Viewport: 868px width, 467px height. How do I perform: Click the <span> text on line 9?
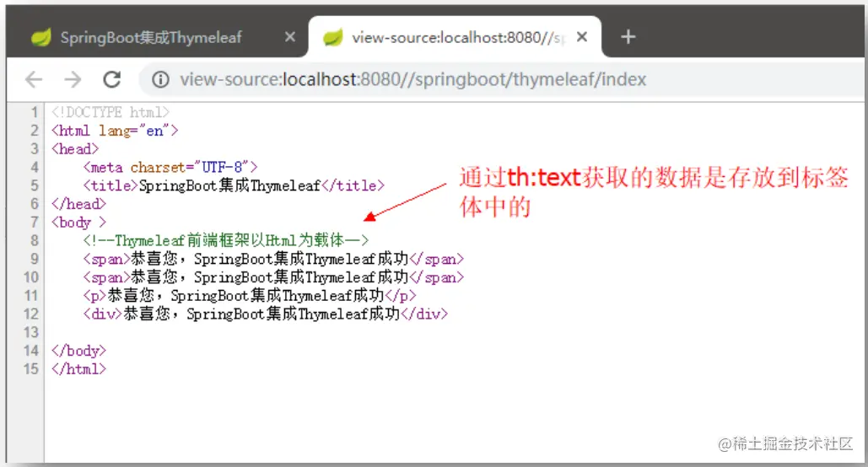pyautogui.click(x=273, y=259)
